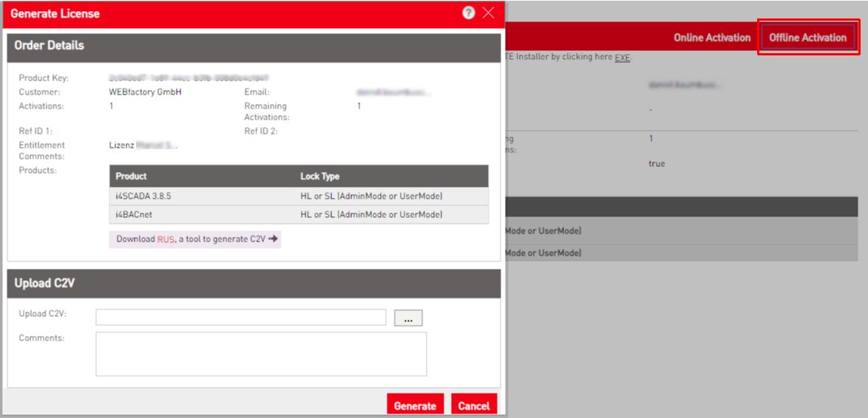Click the blurred Product Key value
This screenshot has height=418, width=868.
tap(189, 78)
